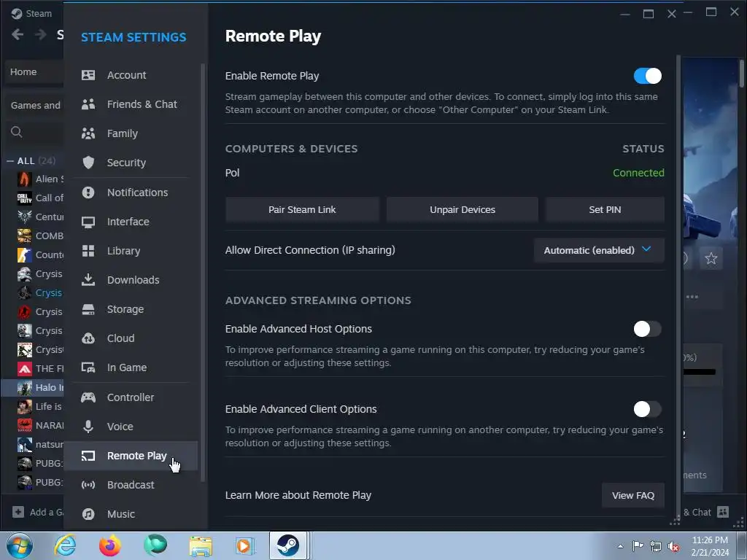
Task: Click the In Game overlay icon
Action: coord(88,367)
